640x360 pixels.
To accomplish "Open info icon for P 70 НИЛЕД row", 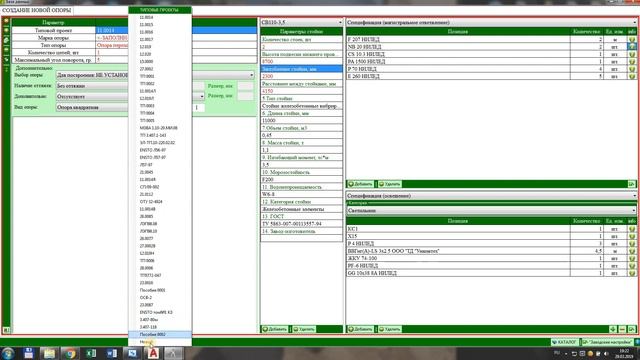I will tap(632, 69).
